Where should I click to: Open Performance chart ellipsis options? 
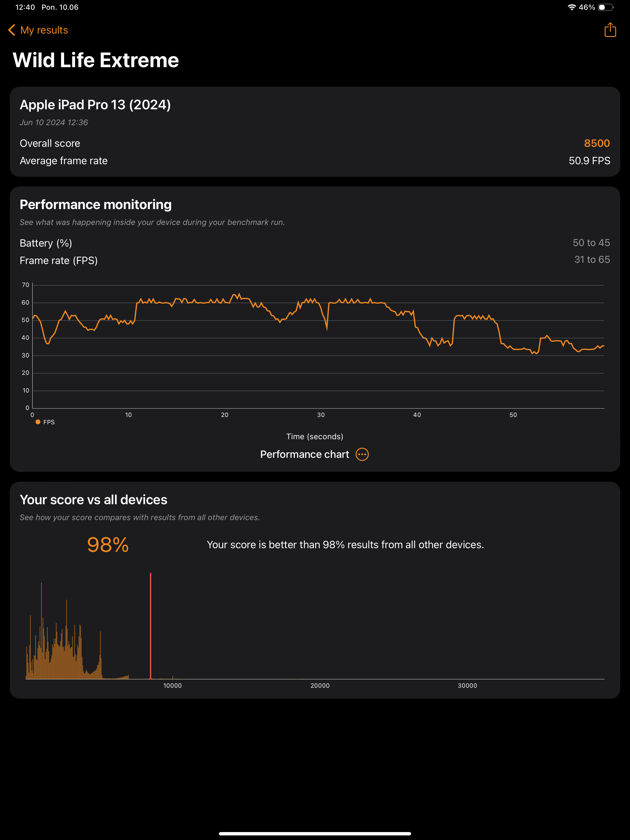[x=362, y=454]
